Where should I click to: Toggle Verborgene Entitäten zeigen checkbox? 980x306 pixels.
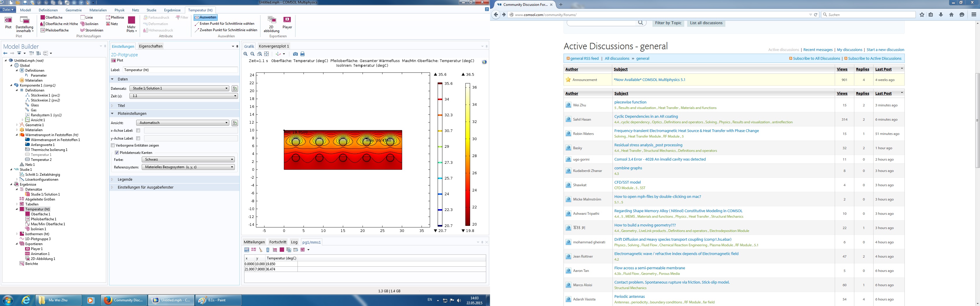[x=113, y=145]
